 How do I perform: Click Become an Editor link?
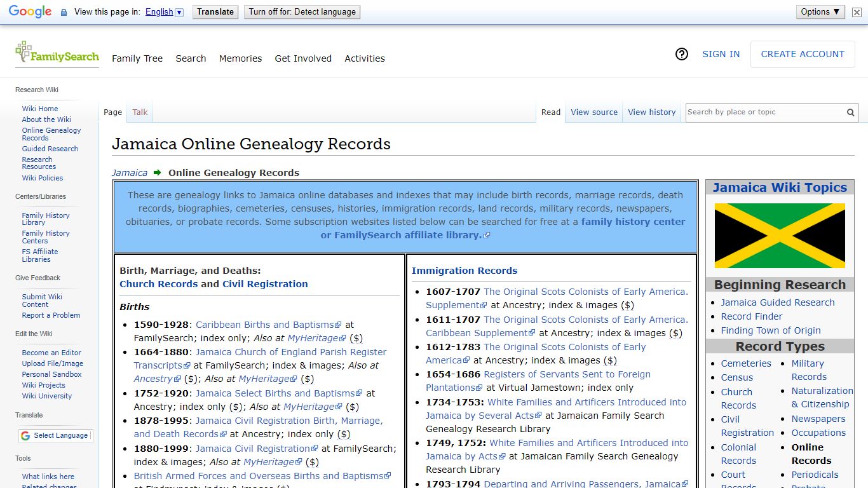pos(51,353)
